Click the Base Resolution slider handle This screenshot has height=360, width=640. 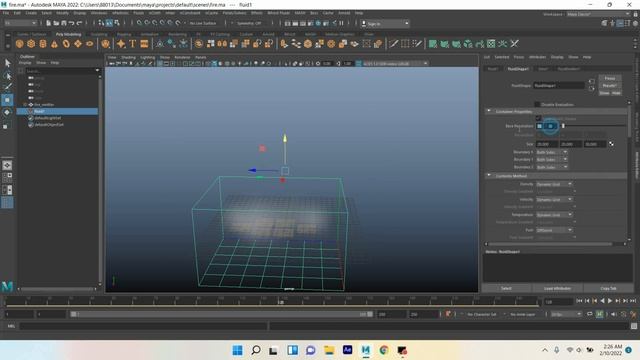coord(563,126)
